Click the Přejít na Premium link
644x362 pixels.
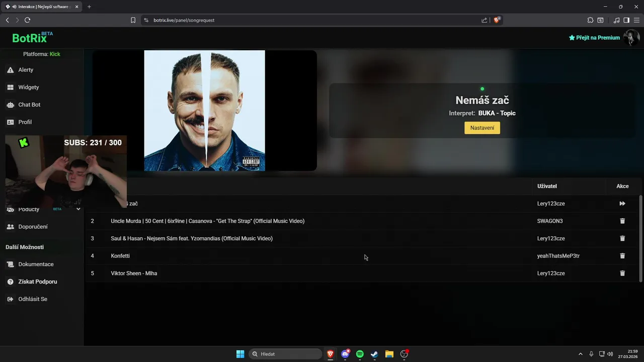pos(594,38)
